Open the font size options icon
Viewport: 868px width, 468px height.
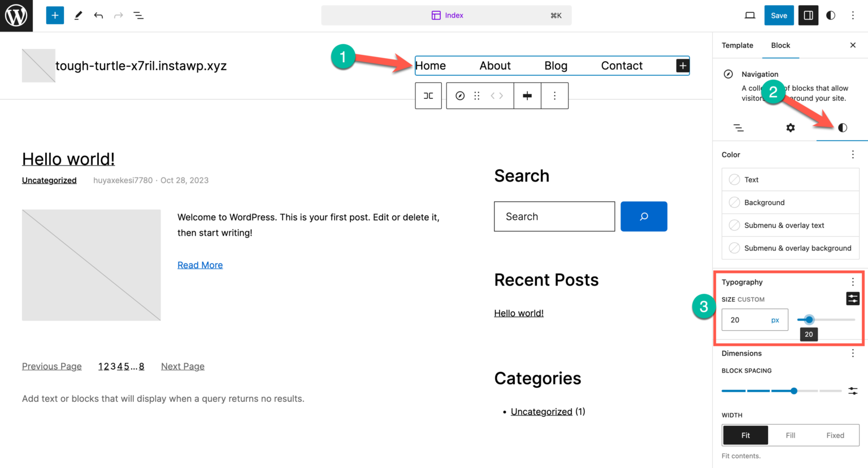pyautogui.click(x=852, y=298)
